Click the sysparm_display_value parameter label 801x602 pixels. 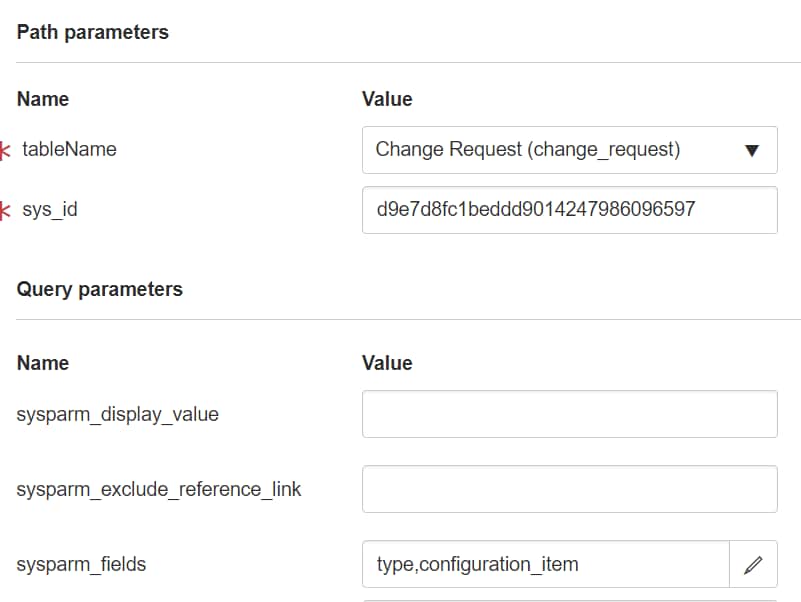click(117, 414)
